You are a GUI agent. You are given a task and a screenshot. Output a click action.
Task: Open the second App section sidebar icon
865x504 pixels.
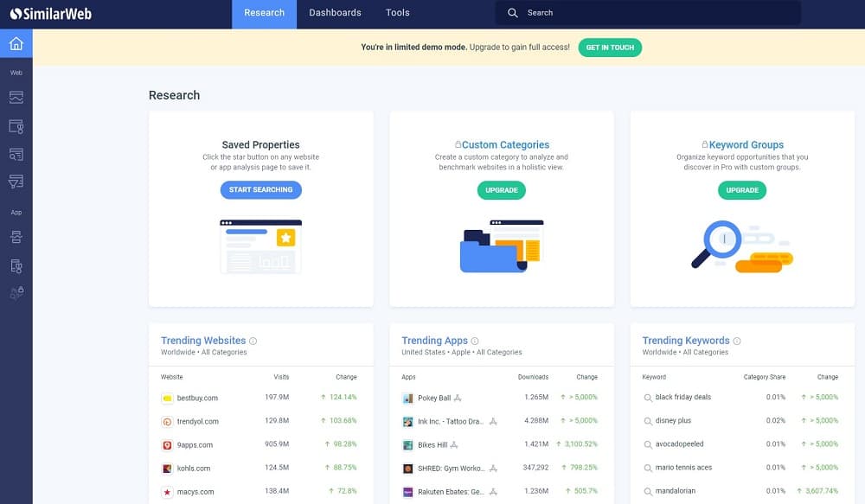16,266
